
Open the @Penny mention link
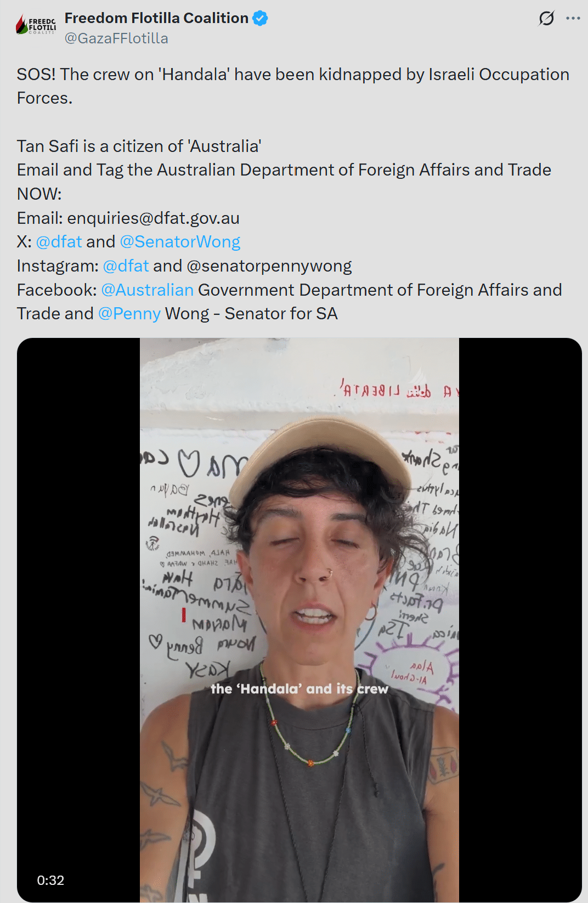click(129, 314)
